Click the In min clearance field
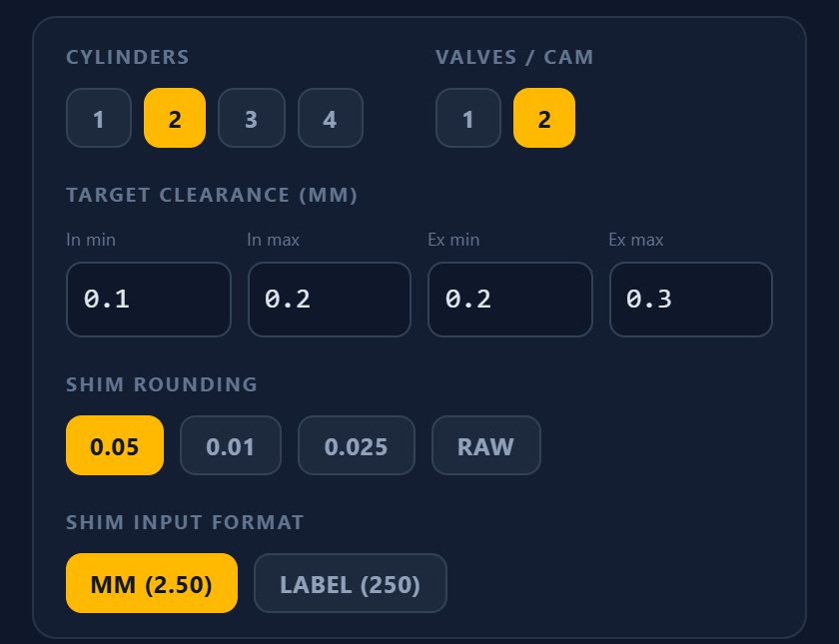The image size is (839, 644). 149,300
